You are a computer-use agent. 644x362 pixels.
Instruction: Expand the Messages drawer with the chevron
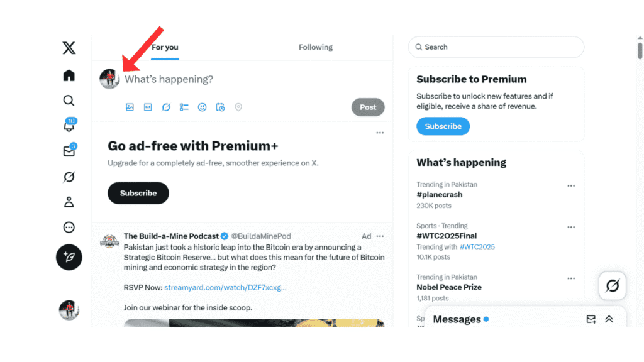click(609, 319)
